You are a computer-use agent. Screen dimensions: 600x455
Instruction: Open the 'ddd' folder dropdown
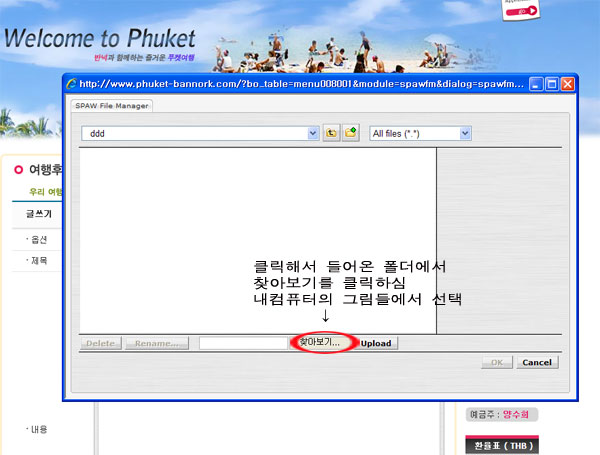point(313,133)
